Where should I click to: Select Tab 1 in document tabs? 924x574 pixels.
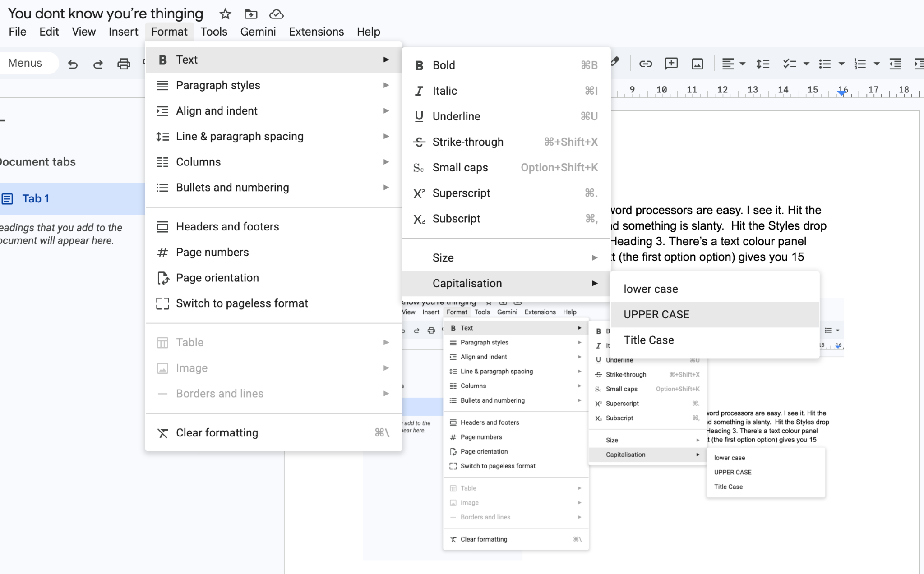(x=72, y=199)
